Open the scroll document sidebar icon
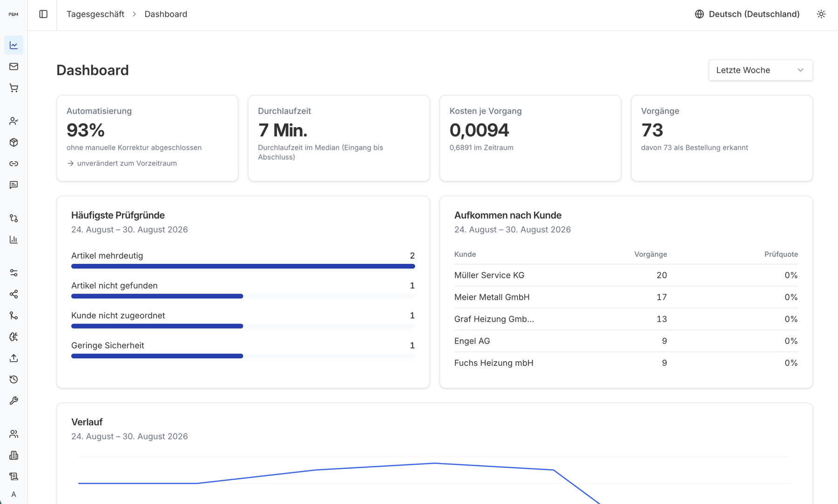Screen dimensions: 838x504 [14, 477]
